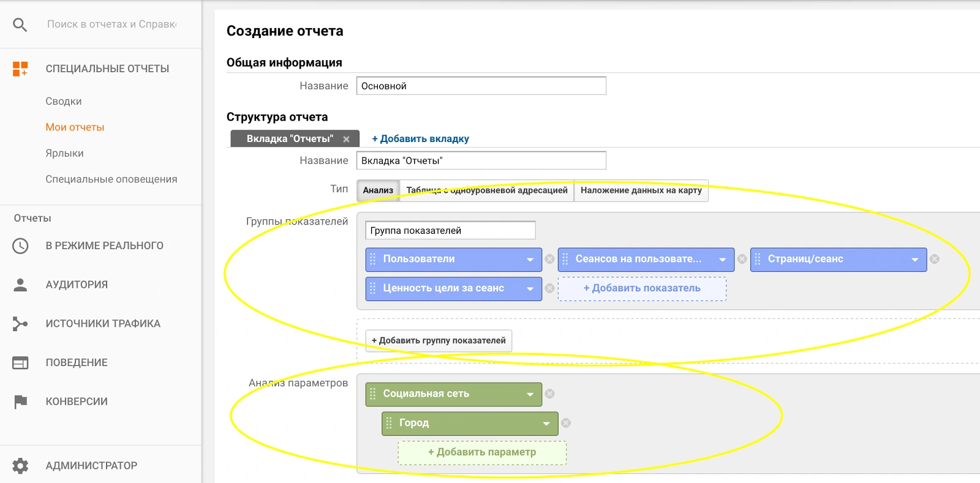Open Мои отчеты in the sidebar
Screen dimensions: 980x483
pyautogui.click(x=75, y=127)
